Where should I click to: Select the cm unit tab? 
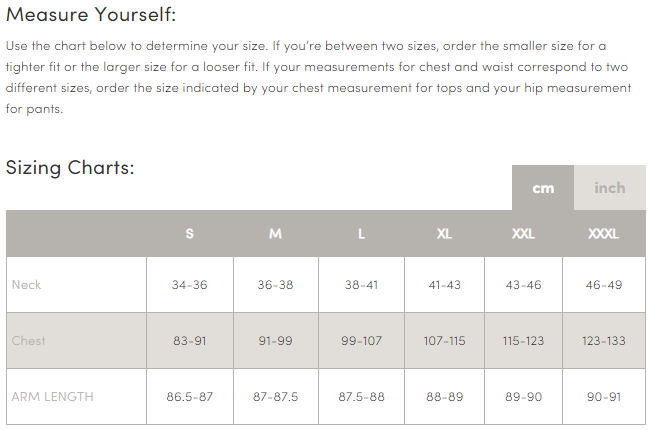[x=543, y=188]
